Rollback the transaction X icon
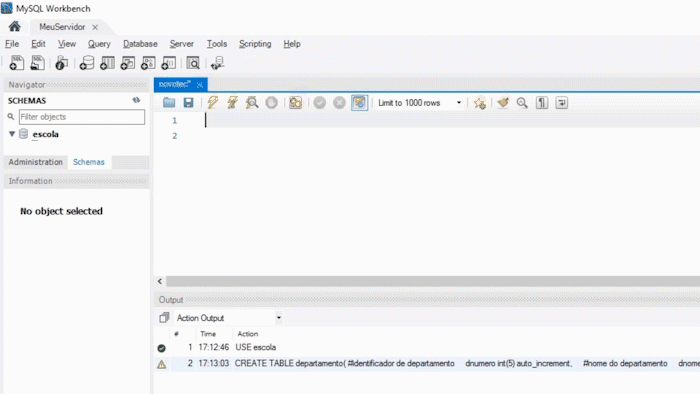 coord(339,103)
